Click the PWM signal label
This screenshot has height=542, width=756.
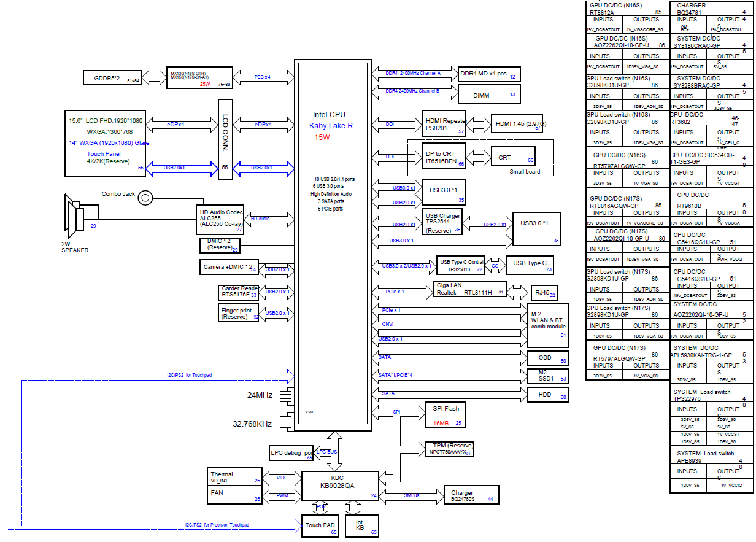(x=282, y=495)
